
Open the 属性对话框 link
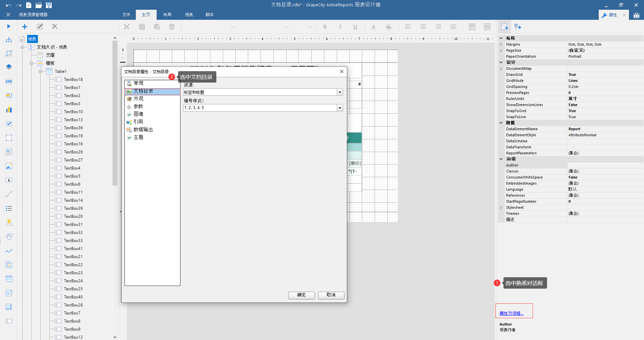pos(511,313)
